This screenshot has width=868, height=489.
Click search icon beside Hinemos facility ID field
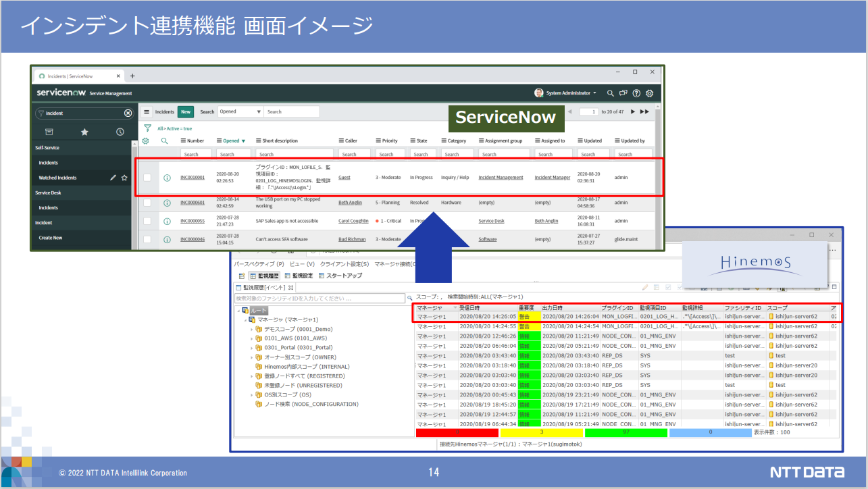click(x=410, y=298)
